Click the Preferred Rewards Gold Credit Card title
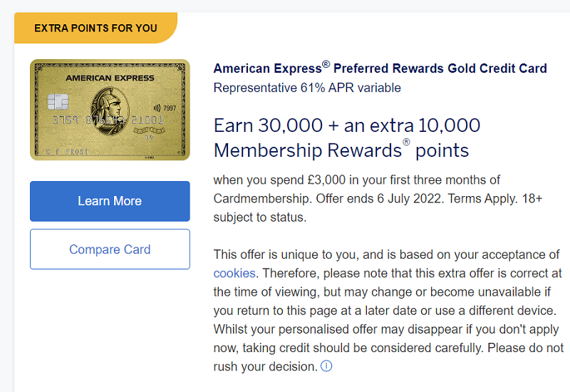Image resolution: width=570 pixels, height=392 pixels. pyautogui.click(x=380, y=68)
